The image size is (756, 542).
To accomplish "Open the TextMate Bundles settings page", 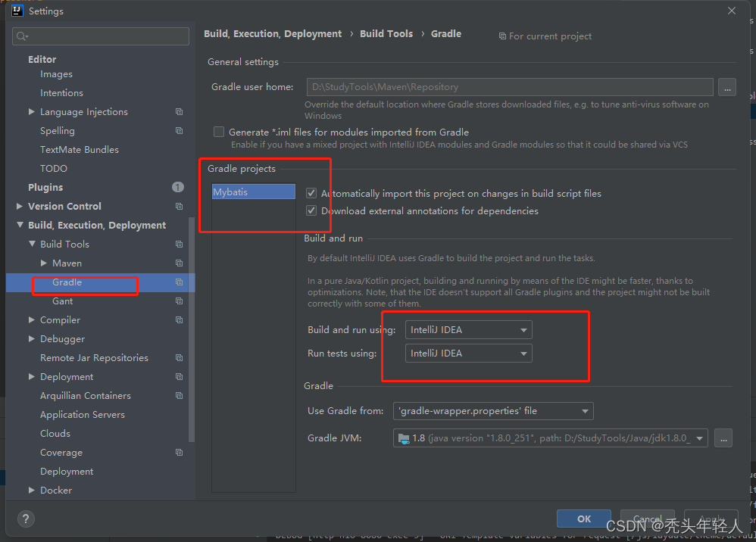I will (79, 150).
